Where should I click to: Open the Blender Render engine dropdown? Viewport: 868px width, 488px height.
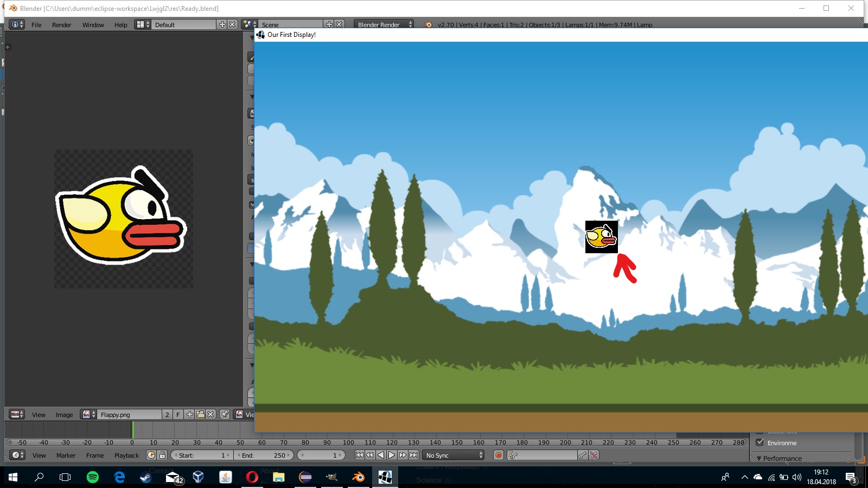[384, 24]
